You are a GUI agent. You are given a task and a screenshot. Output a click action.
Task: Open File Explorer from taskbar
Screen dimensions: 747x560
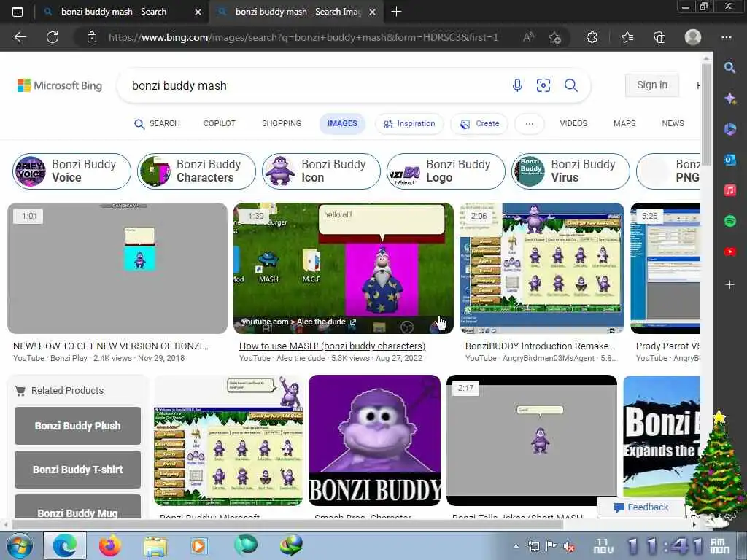(x=155, y=545)
